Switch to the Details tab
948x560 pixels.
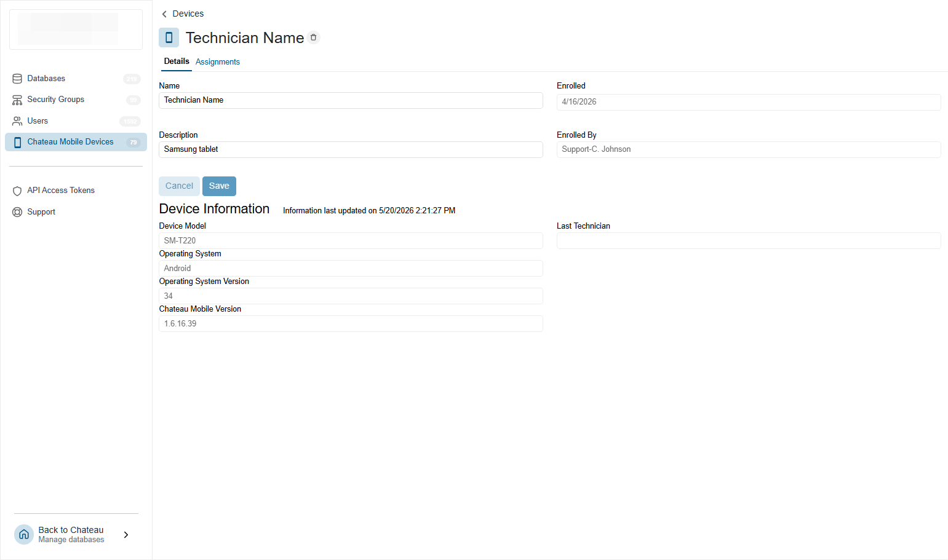click(177, 61)
